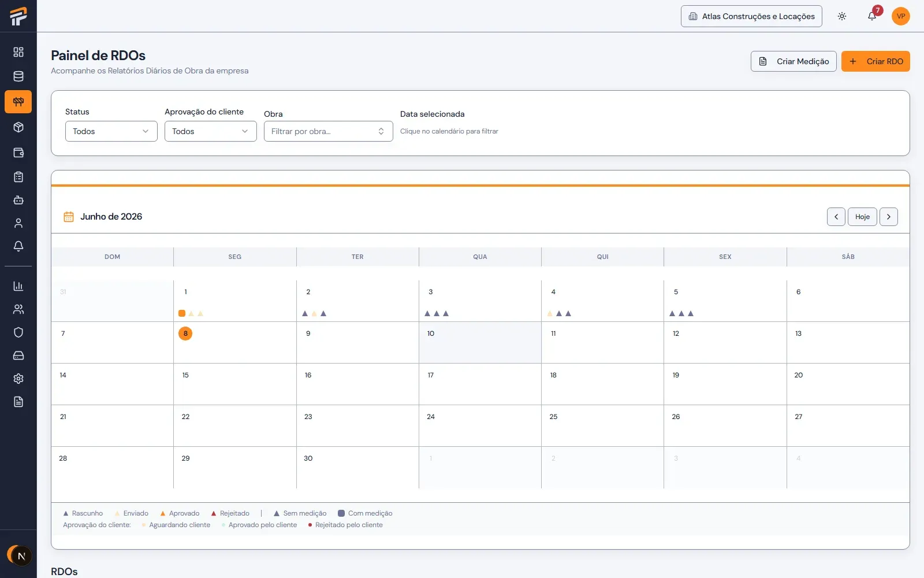Expand the Aprovação do cliente dropdown

[x=211, y=131]
